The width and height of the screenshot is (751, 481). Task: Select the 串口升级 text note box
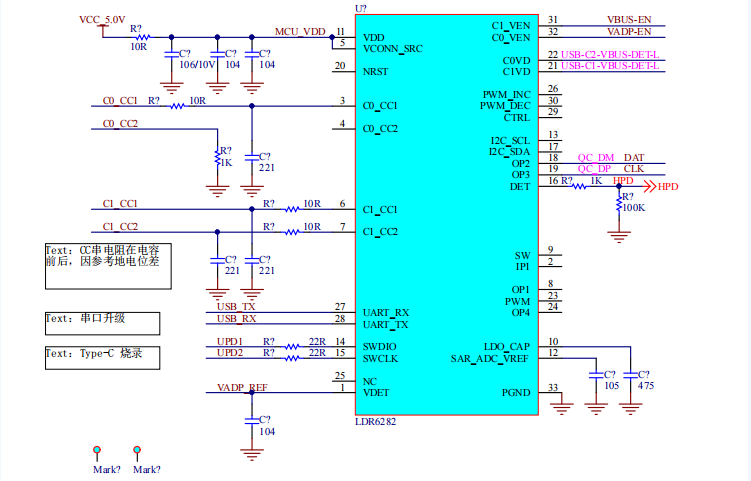point(102,324)
